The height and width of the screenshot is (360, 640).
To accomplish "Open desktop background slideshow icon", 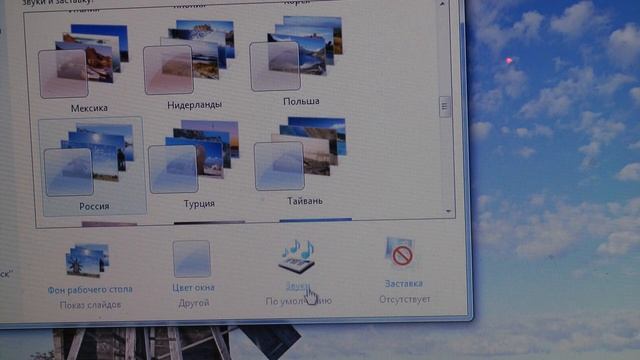I will click(x=87, y=261).
